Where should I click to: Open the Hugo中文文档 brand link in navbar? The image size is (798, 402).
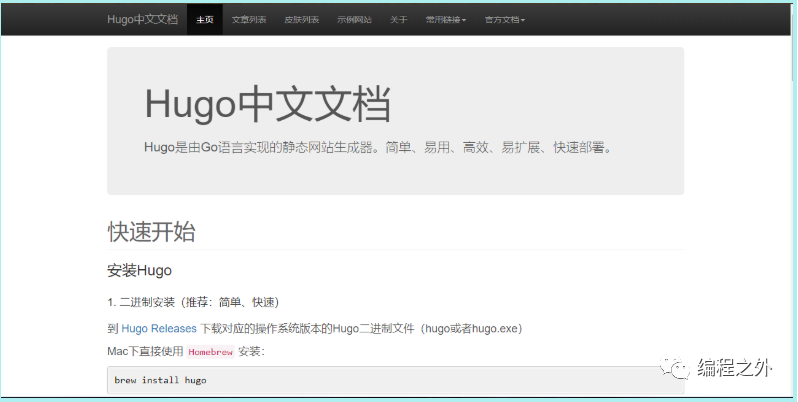point(142,19)
